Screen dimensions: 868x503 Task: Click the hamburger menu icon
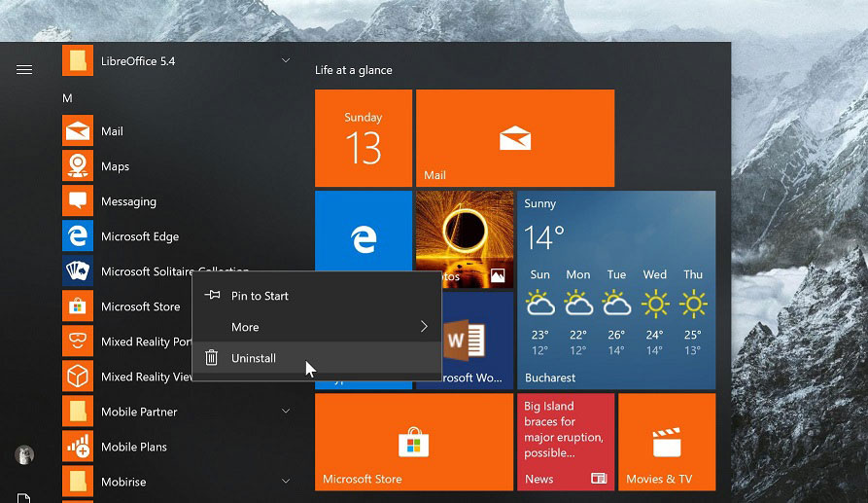(24, 70)
